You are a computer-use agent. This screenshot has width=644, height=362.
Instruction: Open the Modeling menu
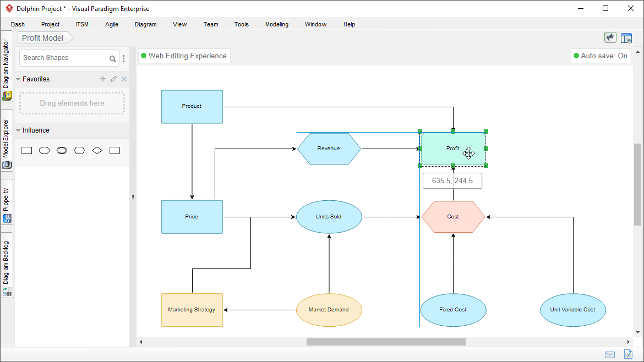277,24
